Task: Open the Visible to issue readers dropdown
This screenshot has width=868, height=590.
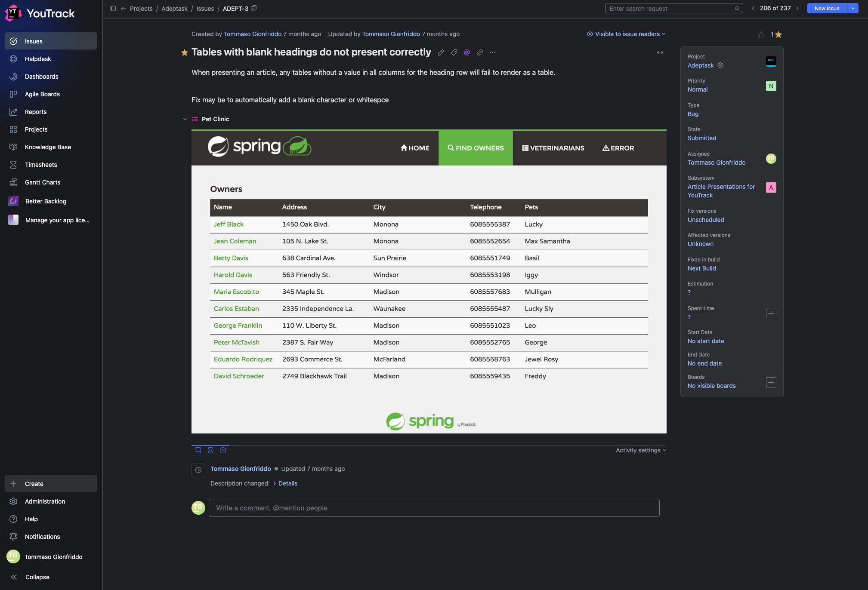Action: (x=626, y=34)
